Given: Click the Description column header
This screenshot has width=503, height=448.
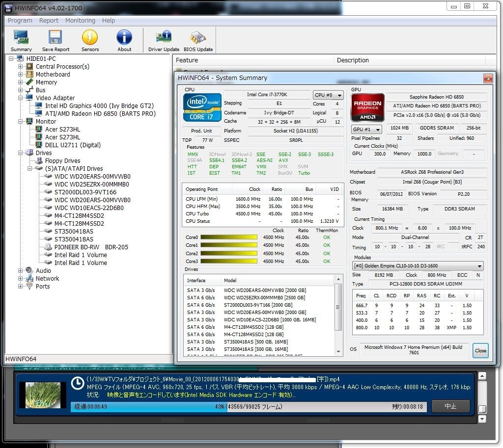Looking at the screenshot, I should coord(410,60).
